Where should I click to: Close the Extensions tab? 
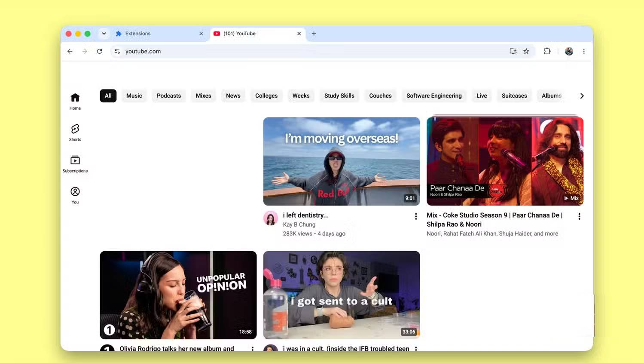[x=201, y=34]
